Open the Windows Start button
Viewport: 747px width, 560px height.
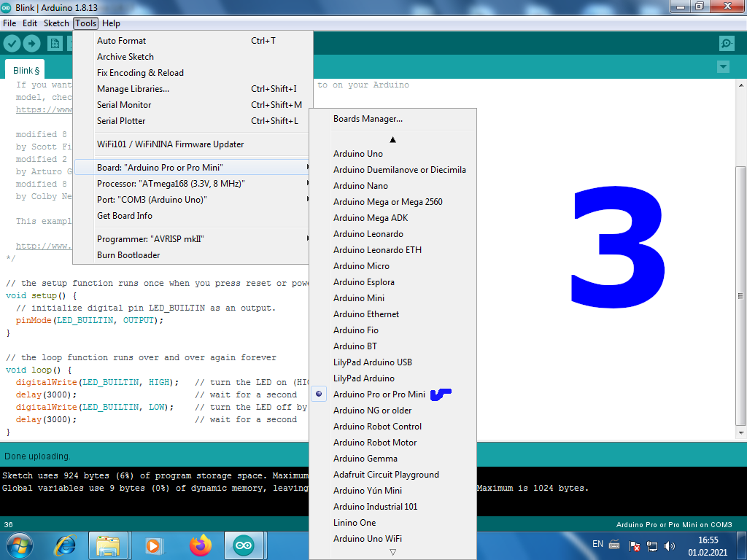tap(19, 545)
